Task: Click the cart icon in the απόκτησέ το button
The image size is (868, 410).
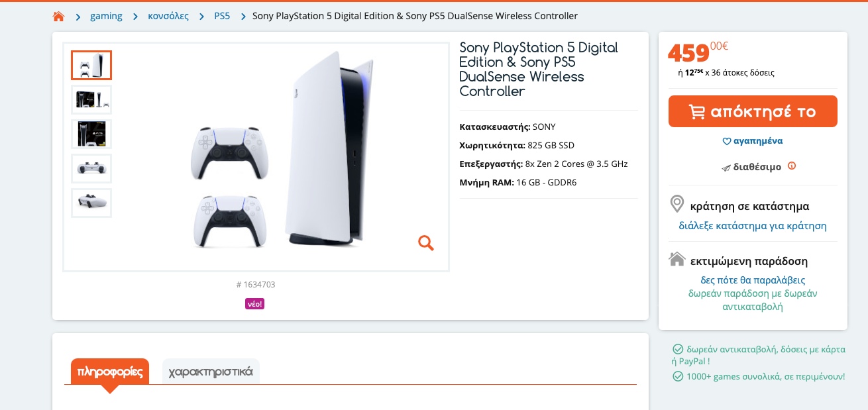Action: point(697,112)
